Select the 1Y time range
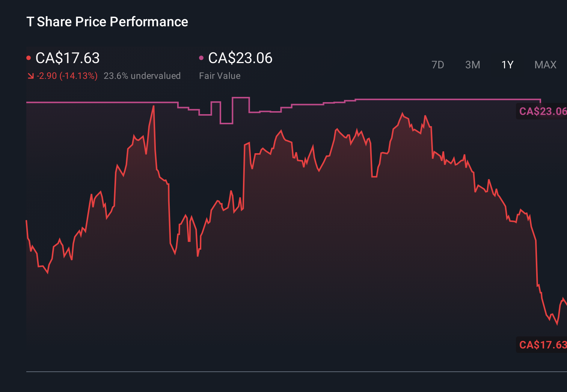567x392 pixels. (x=507, y=65)
